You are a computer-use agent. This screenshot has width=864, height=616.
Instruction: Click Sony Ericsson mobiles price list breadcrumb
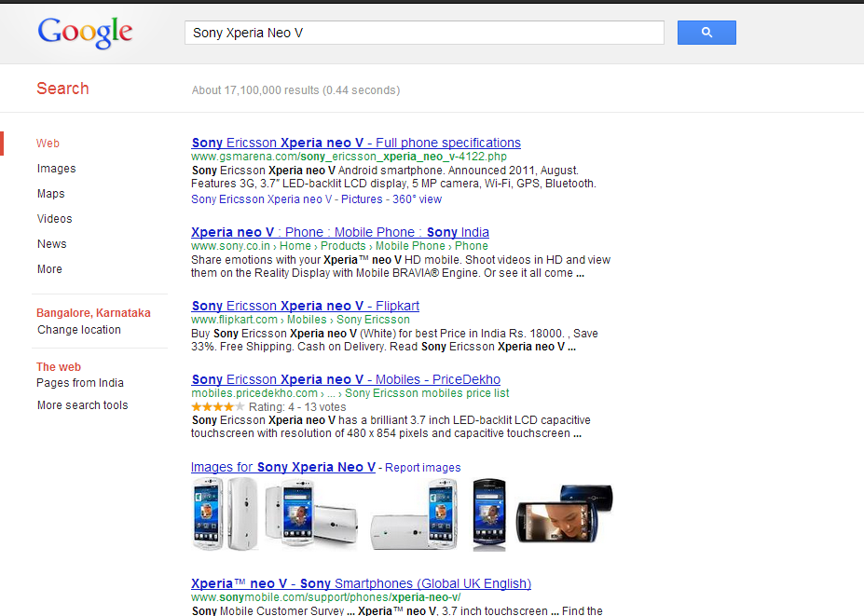click(427, 393)
